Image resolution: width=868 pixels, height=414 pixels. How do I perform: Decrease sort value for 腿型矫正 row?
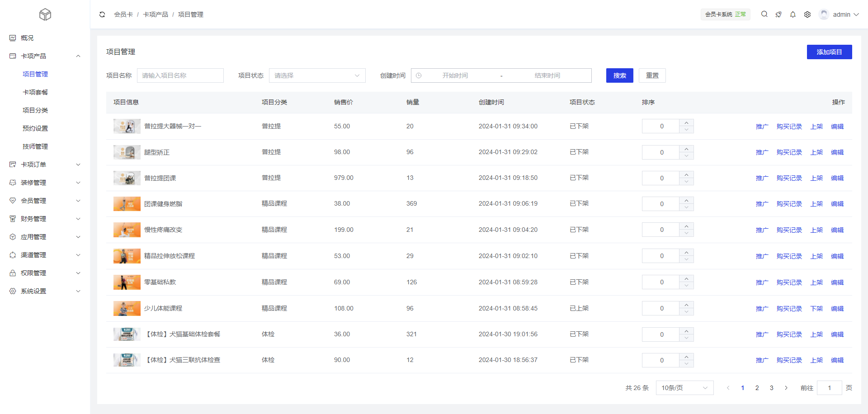click(686, 156)
